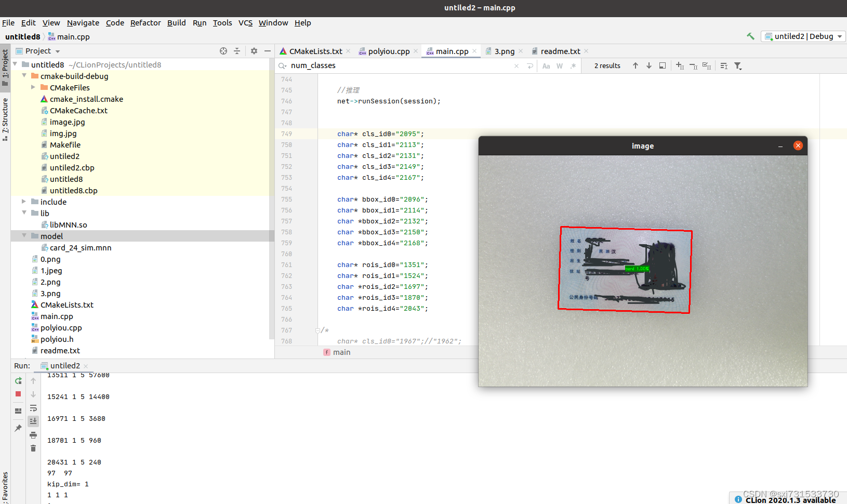Toggle soft-wrap in Run console

33,408
